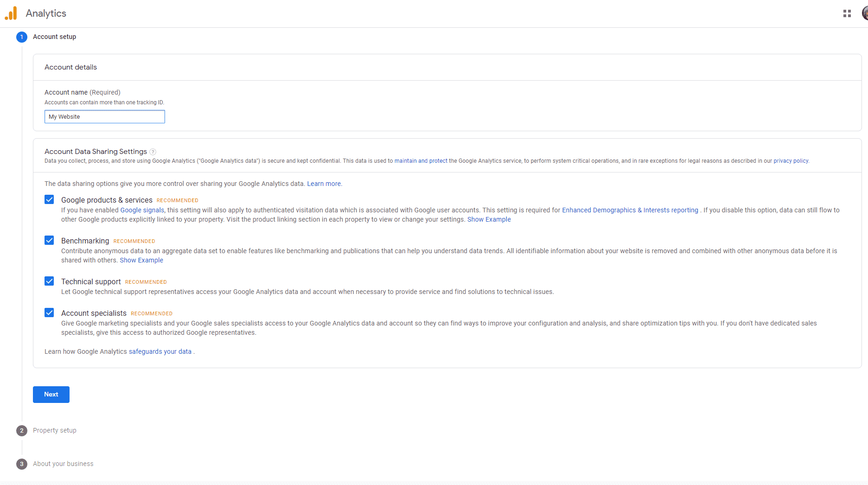Click the Benchmarking label

85,241
